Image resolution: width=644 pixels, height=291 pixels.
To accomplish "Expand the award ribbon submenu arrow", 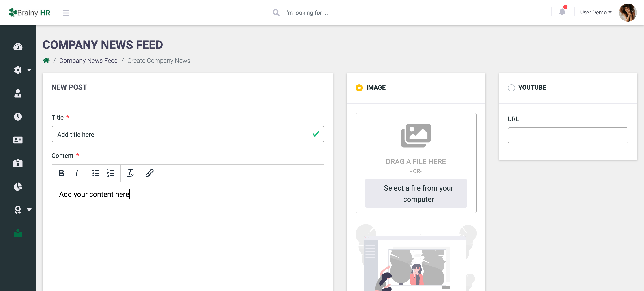I will 29,210.
